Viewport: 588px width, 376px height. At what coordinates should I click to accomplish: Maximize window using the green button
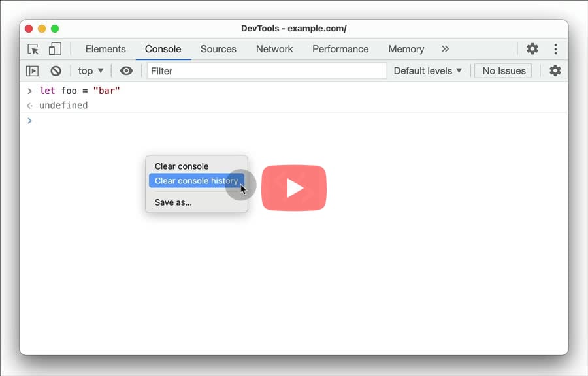55,29
